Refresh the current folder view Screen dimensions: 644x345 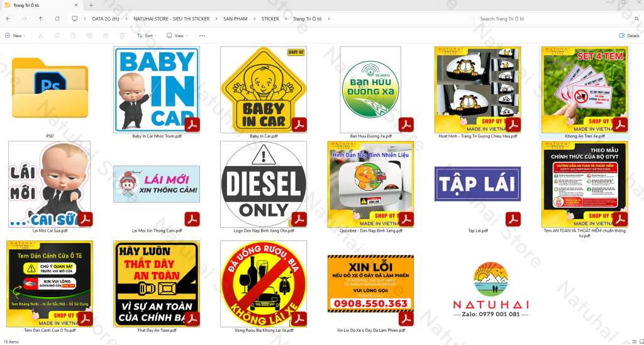(57, 19)
